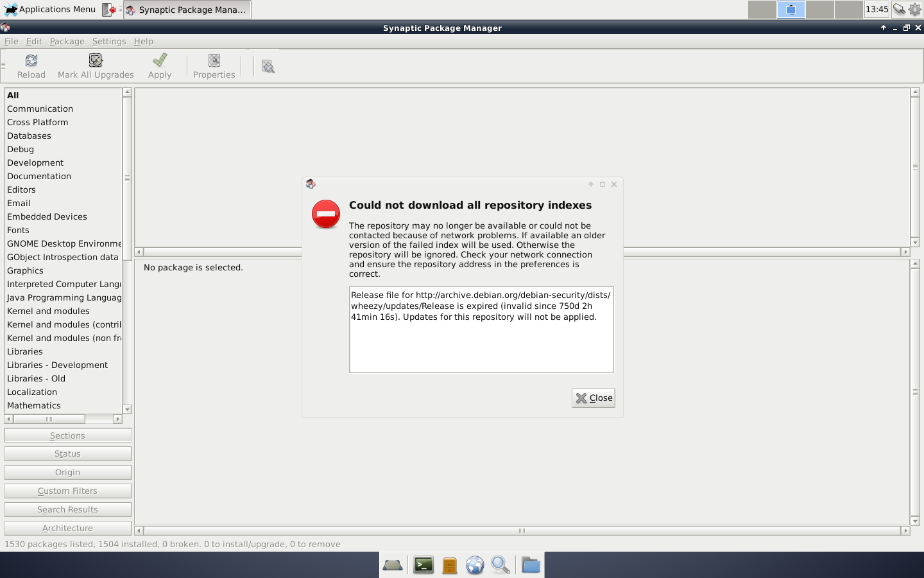This screenshot has height=578, width=924.
Task: Show packages by Sections
Action: [68, 435]
